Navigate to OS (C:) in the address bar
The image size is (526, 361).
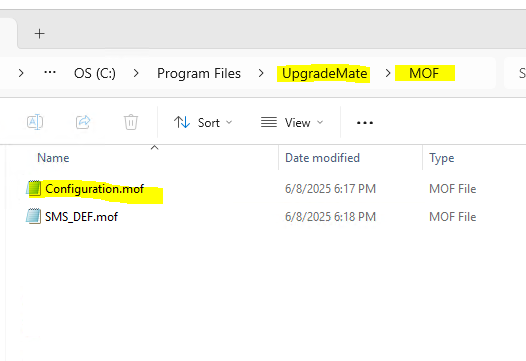tap(95, 73)
